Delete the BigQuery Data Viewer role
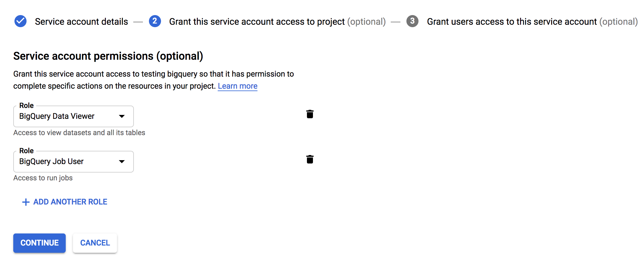 click(x=310, y=114)
